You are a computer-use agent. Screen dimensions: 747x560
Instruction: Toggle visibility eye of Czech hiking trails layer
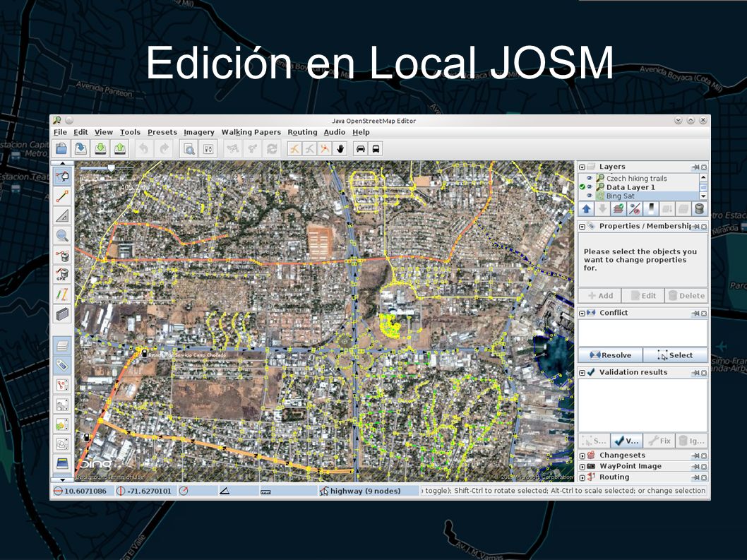[x=590, y=178]
